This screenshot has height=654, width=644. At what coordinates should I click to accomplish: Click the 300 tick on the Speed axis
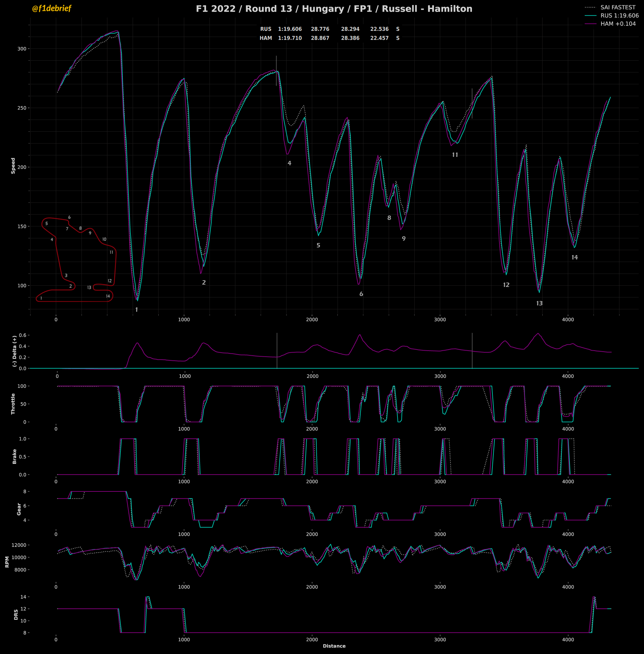[x=22, y=49]
